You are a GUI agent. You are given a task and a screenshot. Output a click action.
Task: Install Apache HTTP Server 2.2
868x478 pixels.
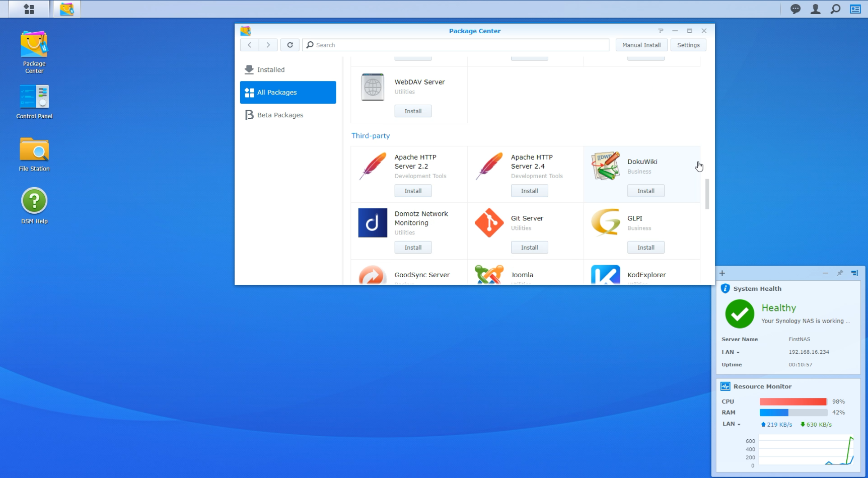point(413,191)
